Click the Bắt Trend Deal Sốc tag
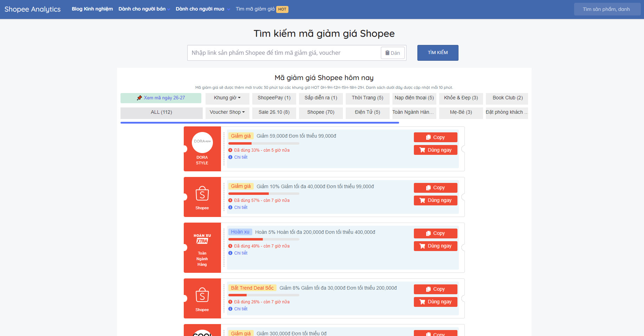This screenshot has height=336, width=644. [x=252, y=288]
